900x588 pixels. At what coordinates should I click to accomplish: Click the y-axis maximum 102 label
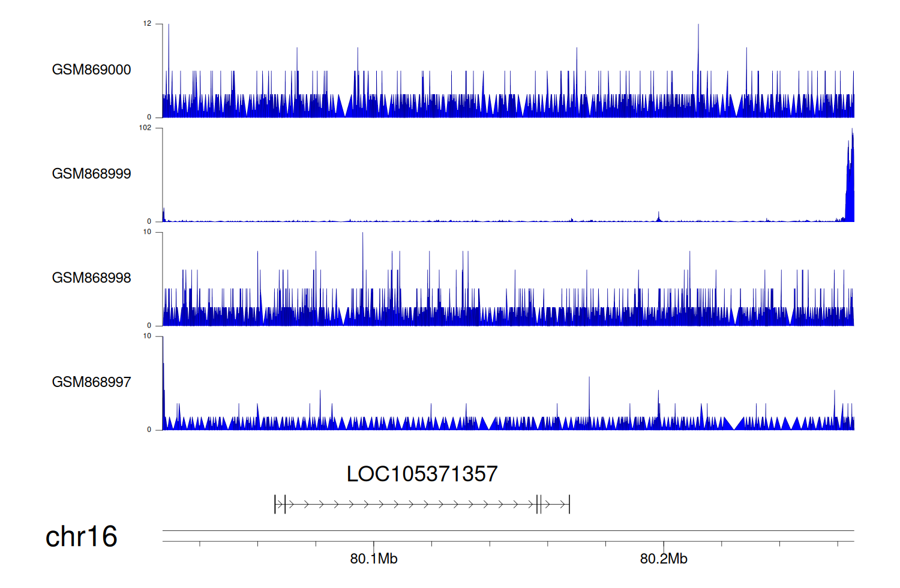click(x=145, y=128)
